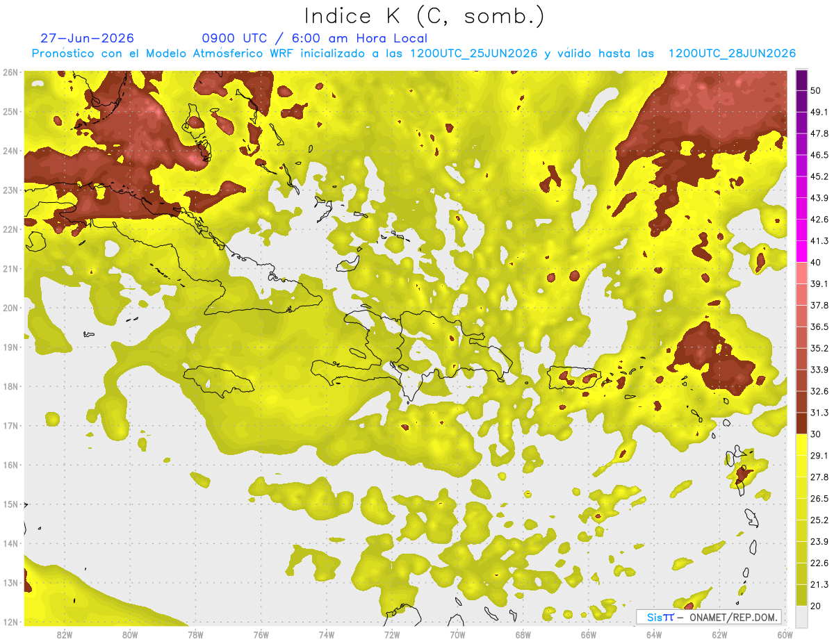
Task: Click the "20N" latitude label
Action: pos(10,308)
